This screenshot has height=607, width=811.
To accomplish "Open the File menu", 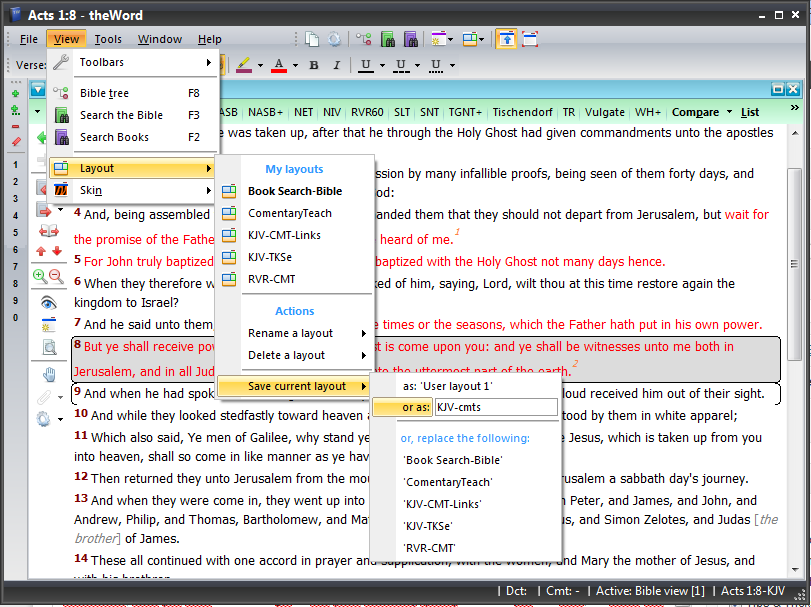I will [28, 39].
